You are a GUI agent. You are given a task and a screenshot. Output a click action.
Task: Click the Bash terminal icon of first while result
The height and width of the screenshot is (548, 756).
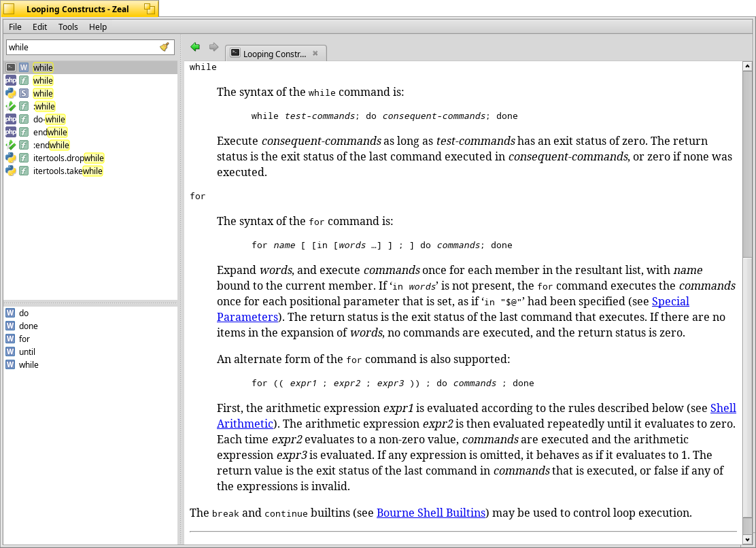coord(11,67)
